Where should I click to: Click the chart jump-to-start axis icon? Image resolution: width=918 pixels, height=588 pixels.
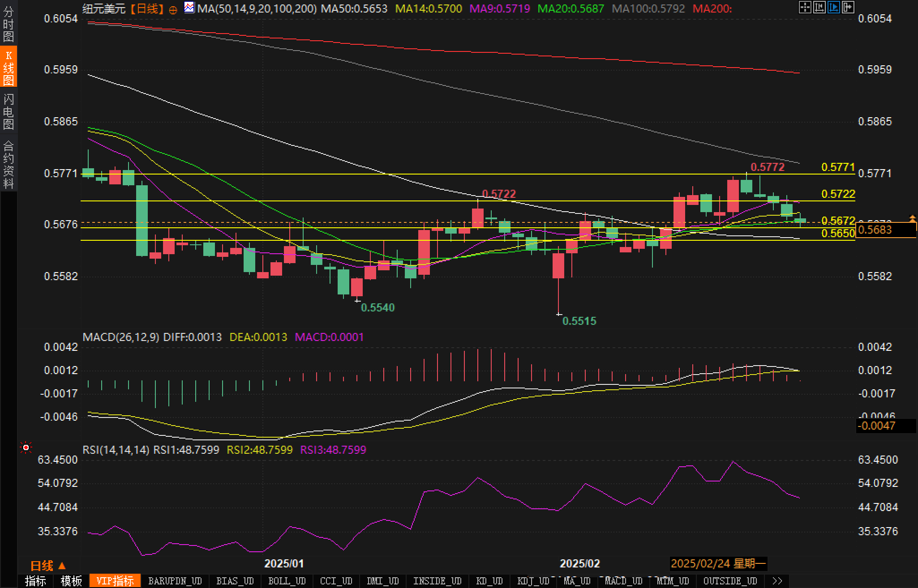tap(819, 7)
